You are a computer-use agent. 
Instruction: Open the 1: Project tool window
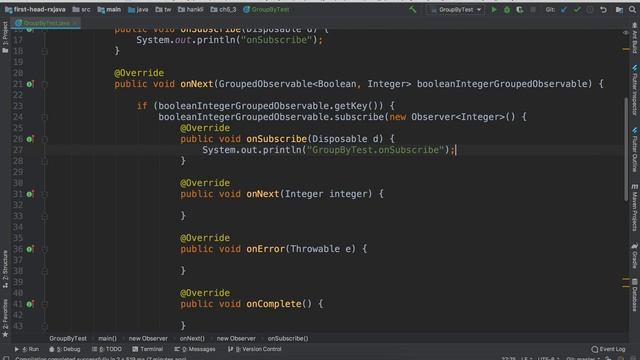click(5, 37)
